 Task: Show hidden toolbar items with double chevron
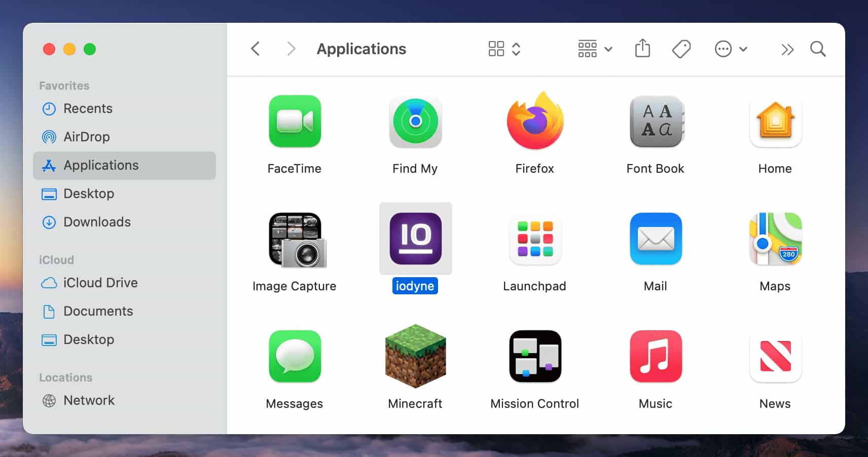pos(787,50)
